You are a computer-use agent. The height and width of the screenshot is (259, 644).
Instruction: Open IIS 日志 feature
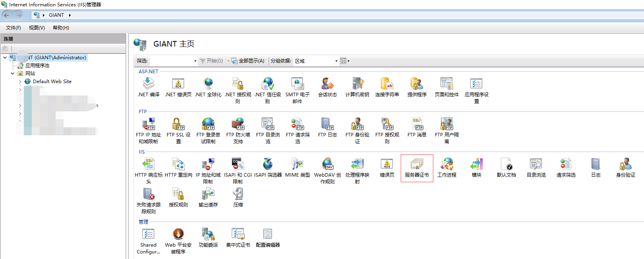(x=596, y=168)
